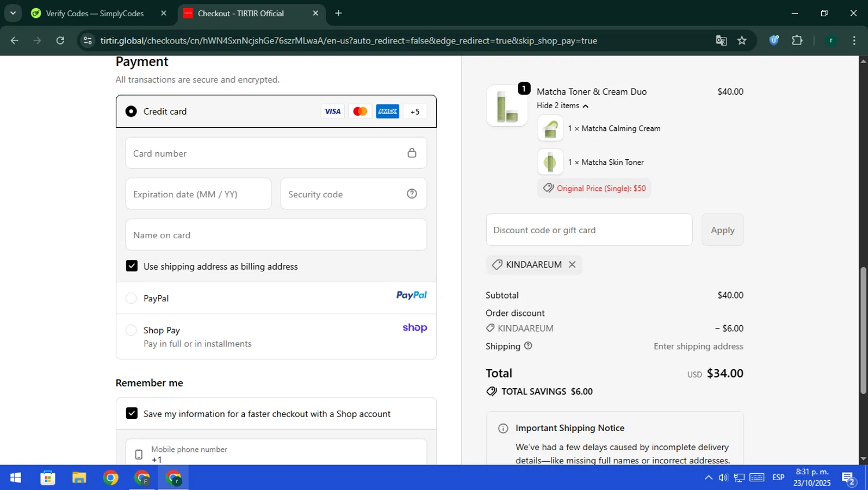This screenshot has width=868, height=490.
Task: Toggle Save my information for faster checkout
Action: pyautogui.click(x=132, y=414)
